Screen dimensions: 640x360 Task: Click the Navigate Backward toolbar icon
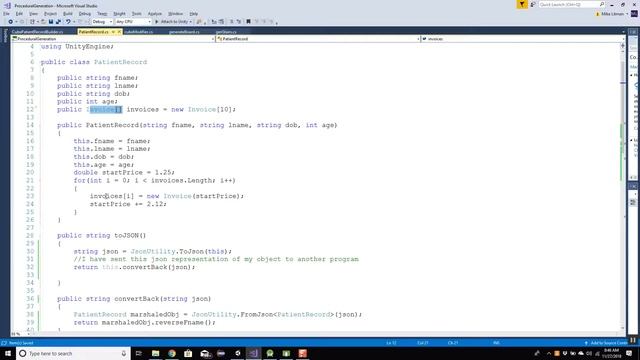(11, 22)
